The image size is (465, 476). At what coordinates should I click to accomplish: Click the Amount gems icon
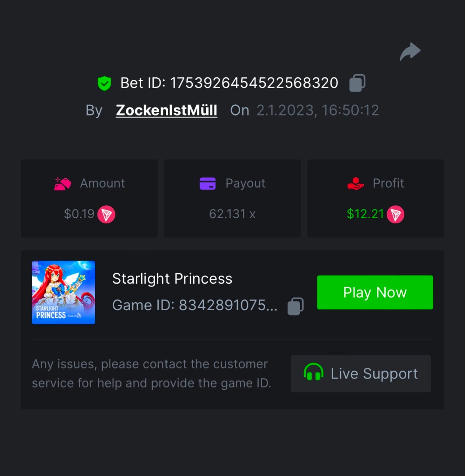click(x=63, y=184)
